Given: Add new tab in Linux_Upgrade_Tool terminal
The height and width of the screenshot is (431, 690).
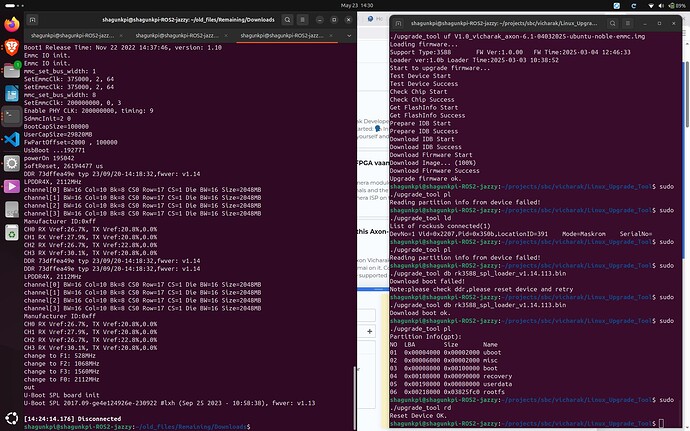Looking at the screenshot, I should [398, 23].
